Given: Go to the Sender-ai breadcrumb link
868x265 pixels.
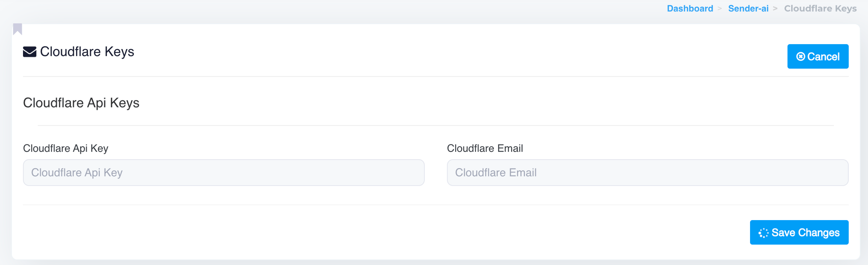Looking at the screenshot, I should (x=748, y=8).
